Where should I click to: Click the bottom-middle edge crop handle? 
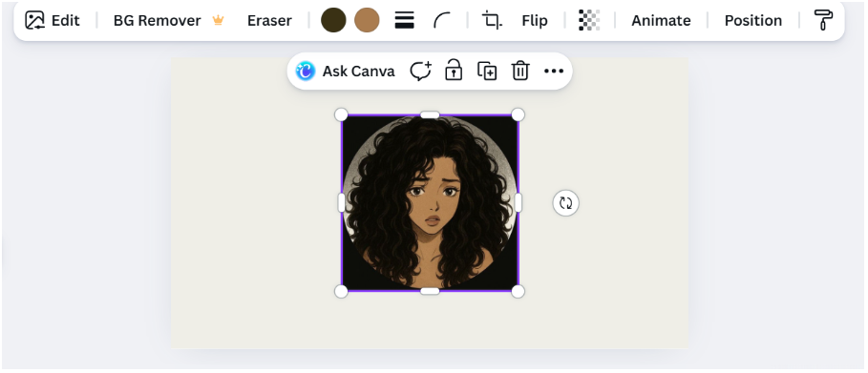(x=430, y=291)
